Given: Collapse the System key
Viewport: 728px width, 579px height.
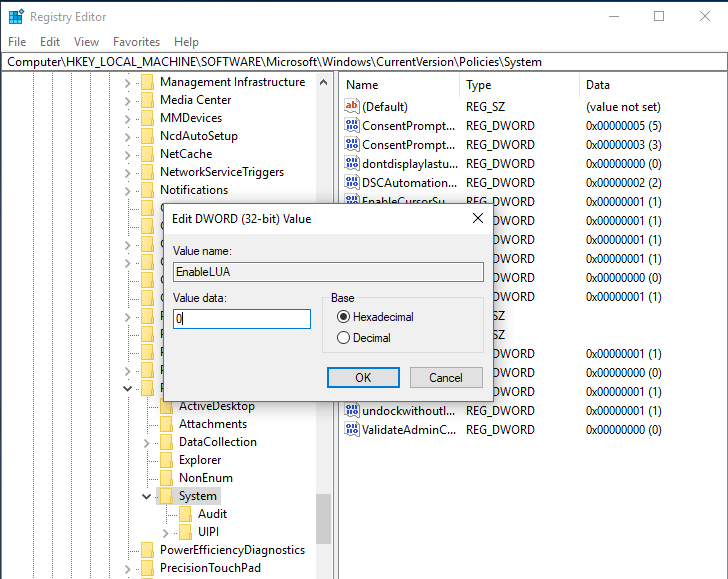Looking at the screenshot, I should (146, 497).
